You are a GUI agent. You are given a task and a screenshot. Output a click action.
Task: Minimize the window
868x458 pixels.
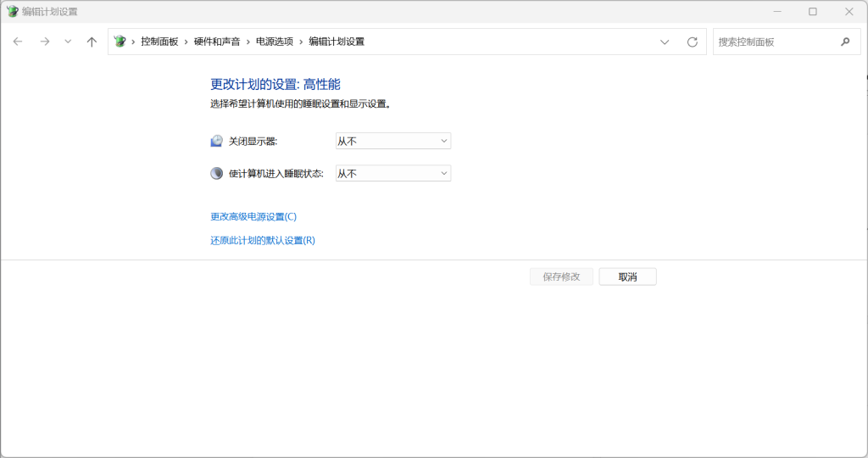click(777, 12)
